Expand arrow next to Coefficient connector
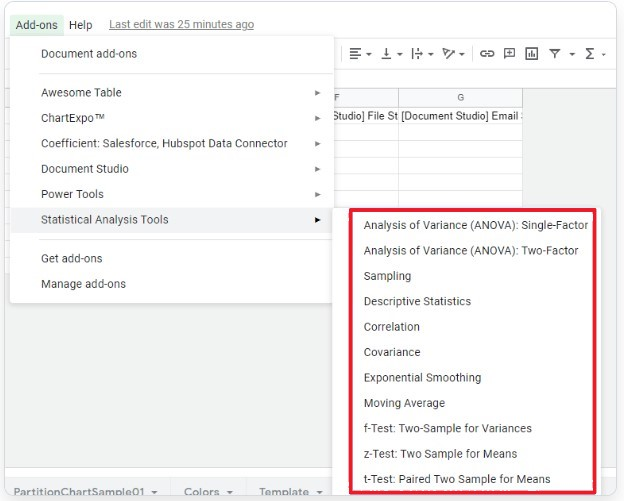The height and width of the screenshot is (501, 624). [317, 144]
